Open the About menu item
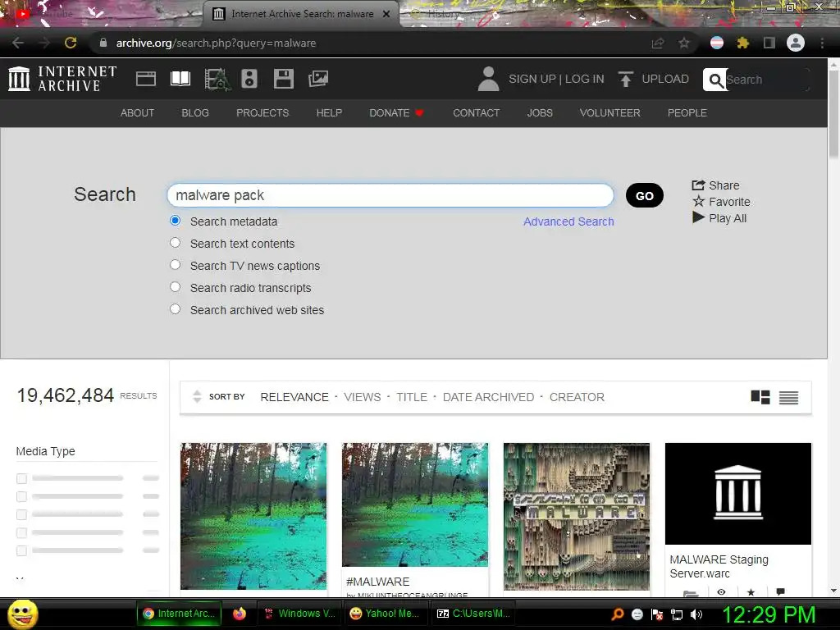Image resolution: width=840 pixels, height=630 pixels. [137, 113]
